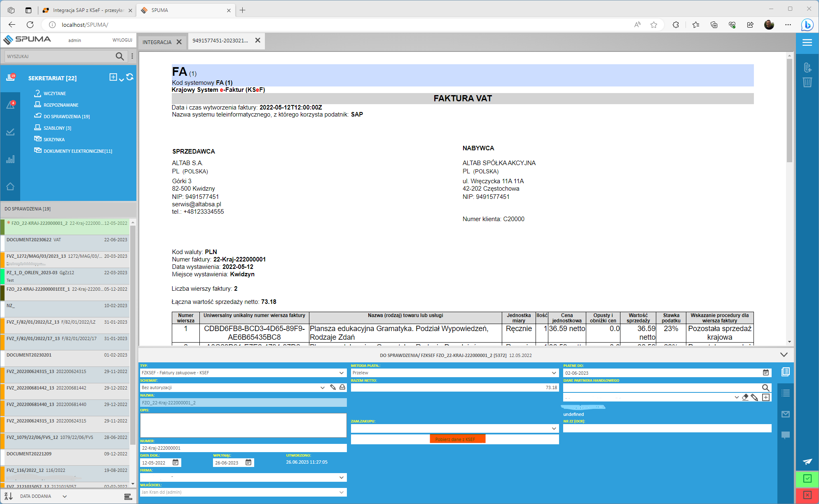Image resolution: width=819 pixels, height=504 pixels.
Task: Collapse the document details panel chevron
Action: pyautogui.click(x=784, y=355)
